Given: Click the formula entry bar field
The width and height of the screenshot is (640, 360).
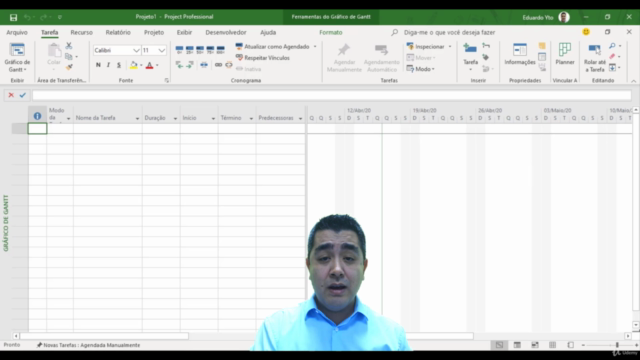Looking at the screenshot, I should tap(331, 95).
